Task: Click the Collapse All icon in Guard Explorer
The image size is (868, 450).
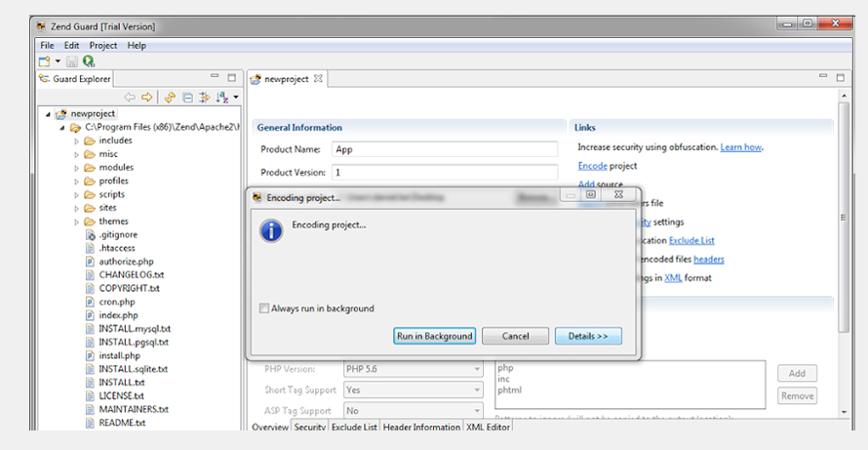Action: (x=187, y=98)
